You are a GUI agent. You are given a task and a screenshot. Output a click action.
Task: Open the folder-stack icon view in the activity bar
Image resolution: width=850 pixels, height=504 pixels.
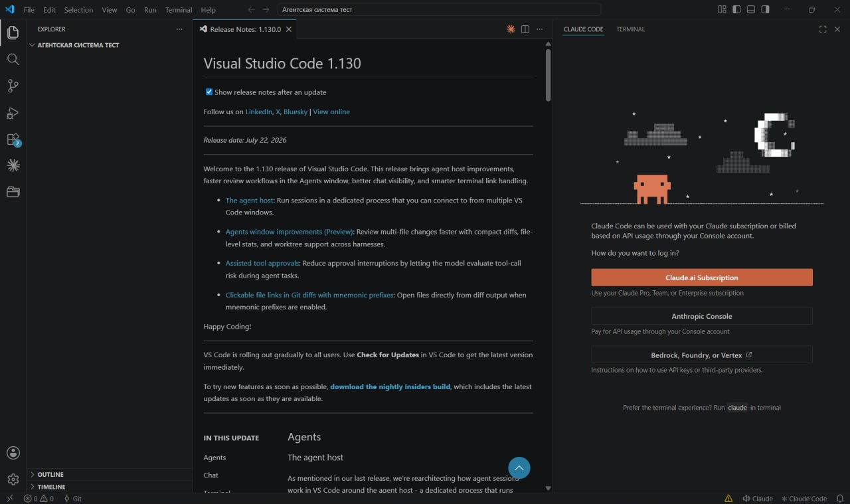(x=13, y=192)
